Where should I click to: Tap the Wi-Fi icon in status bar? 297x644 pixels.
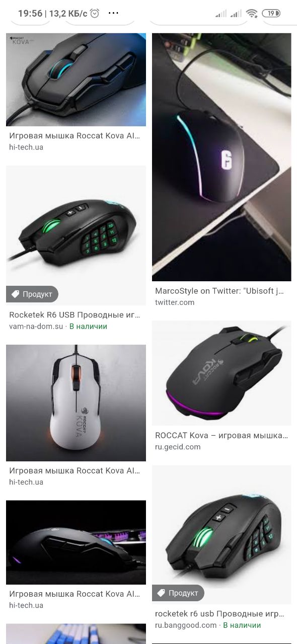(x=252, y=14)
